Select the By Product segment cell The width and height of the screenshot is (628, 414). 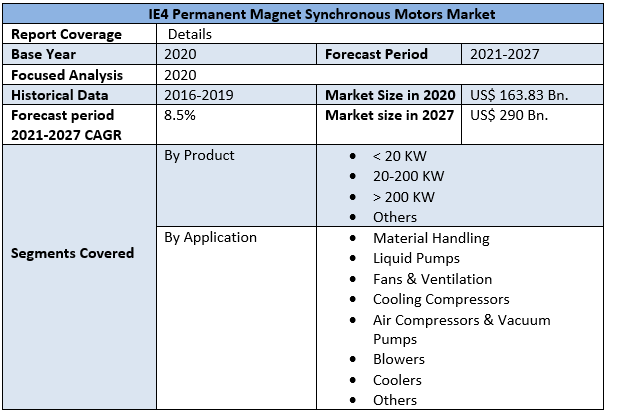coord(199,156)
